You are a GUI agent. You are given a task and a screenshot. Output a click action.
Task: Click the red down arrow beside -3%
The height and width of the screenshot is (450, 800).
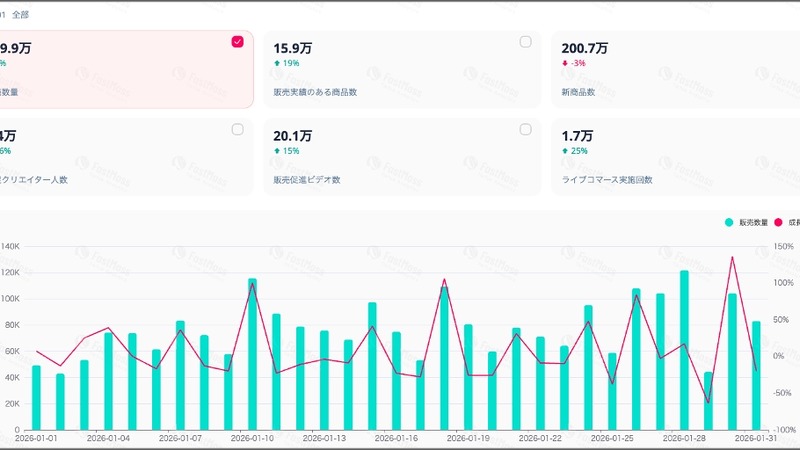565,63
